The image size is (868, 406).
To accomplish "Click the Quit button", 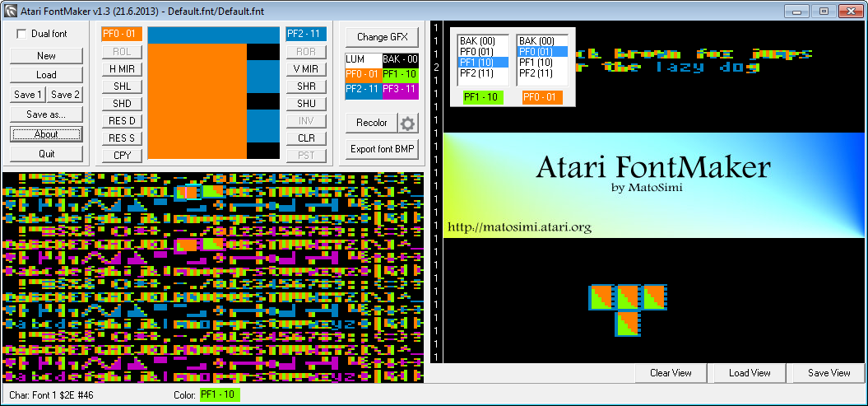I will 47,154.
